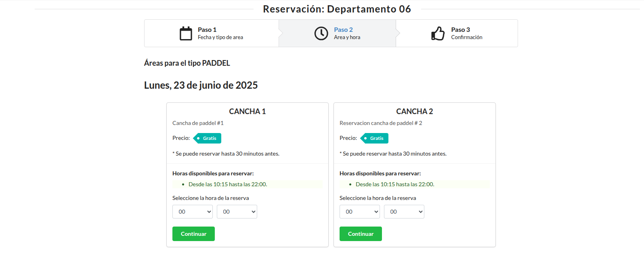Screen dimensions: 644x258
Task: Click the Lunes 23 de junio date heading
Action: (x=201, y=85)
